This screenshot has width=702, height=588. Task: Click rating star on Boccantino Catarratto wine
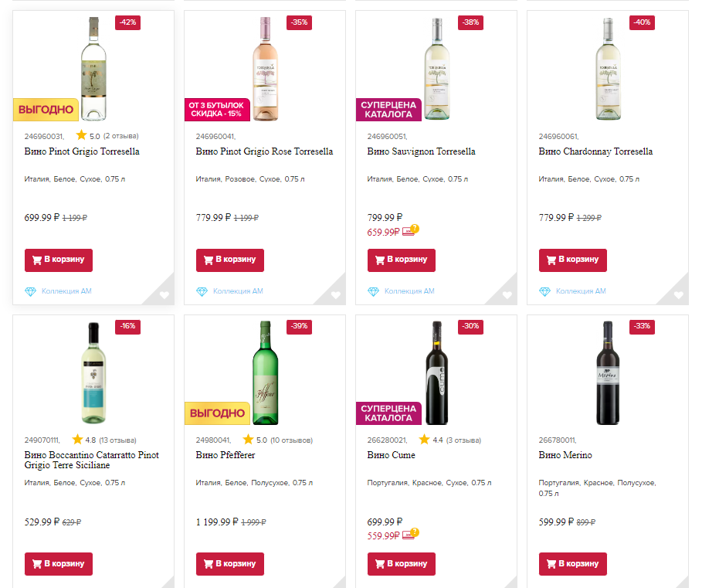78,440
